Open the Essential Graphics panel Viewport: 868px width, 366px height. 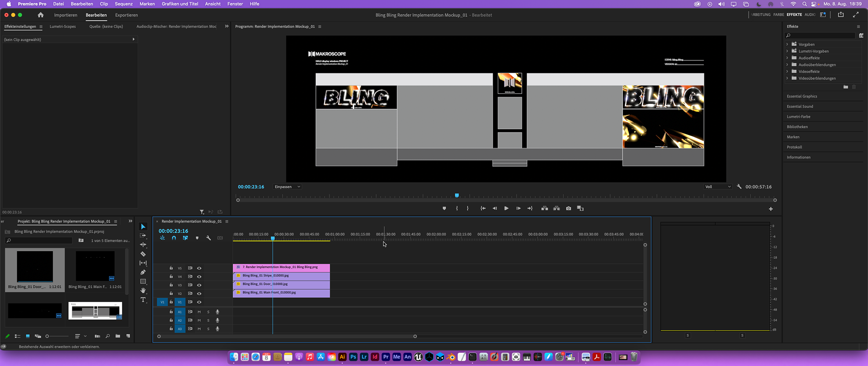(x=802, y=96)
